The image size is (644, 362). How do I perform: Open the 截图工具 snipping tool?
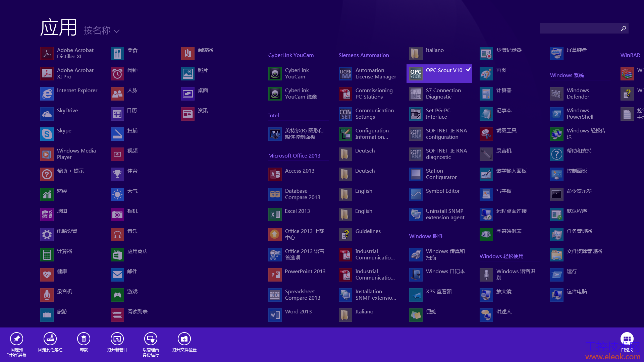click(x=486, y=134)
